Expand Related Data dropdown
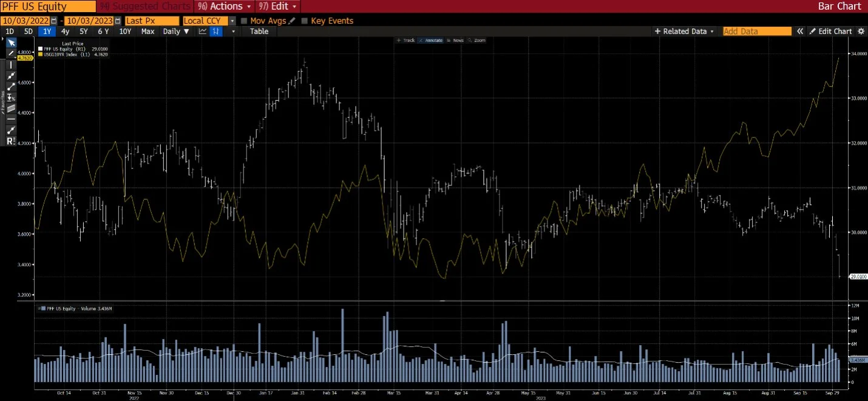868x401 pixels. point(685,32)
